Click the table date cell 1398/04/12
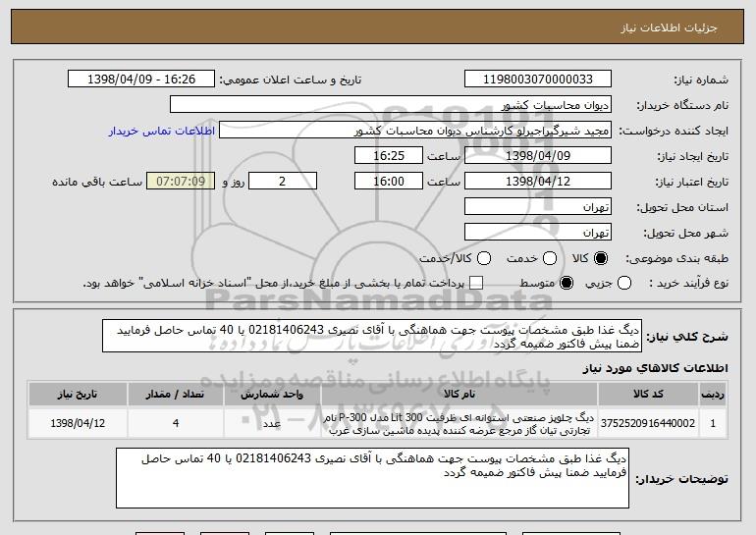 coord(78,423)
